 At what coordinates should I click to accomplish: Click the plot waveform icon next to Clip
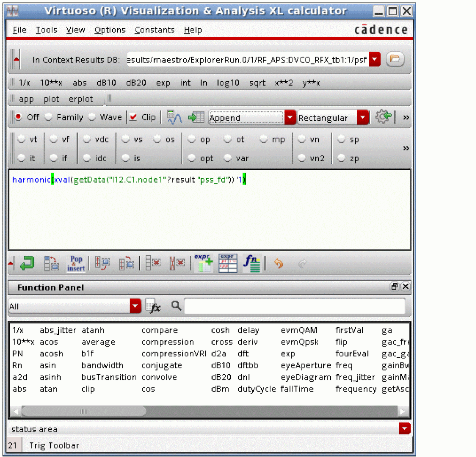pyautogui.click(x=174, y=118)
